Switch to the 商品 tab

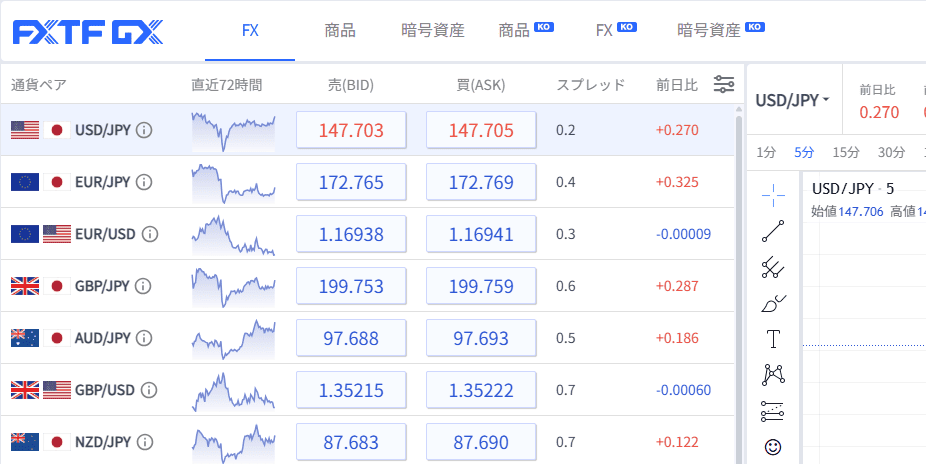tap(340, 30)
